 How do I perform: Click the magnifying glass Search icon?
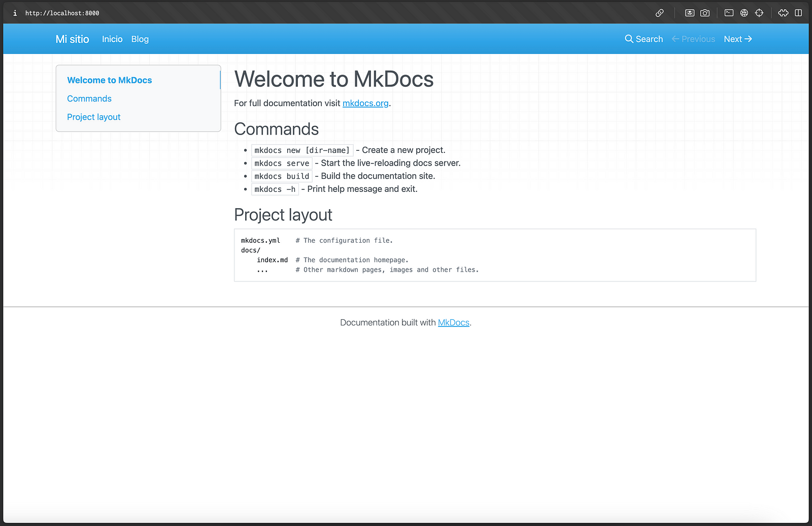click(629, 39)
